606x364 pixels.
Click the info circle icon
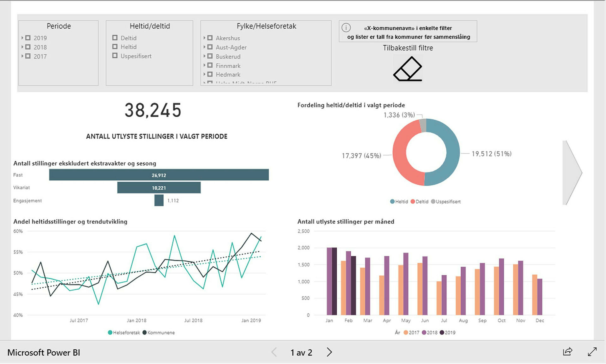tap(346, 27)
